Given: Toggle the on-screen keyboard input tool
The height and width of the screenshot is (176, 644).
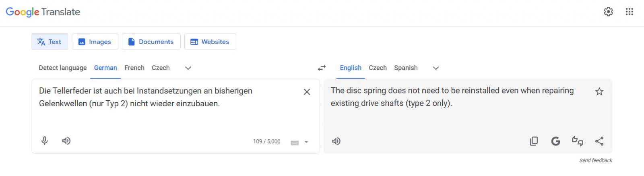Looking at the screenshot, I should (x=295, y=142).
